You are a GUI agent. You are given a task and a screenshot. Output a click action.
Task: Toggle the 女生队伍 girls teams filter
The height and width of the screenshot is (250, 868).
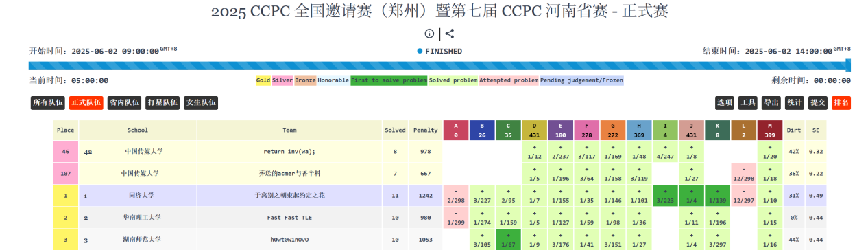(x=201, y=103)
